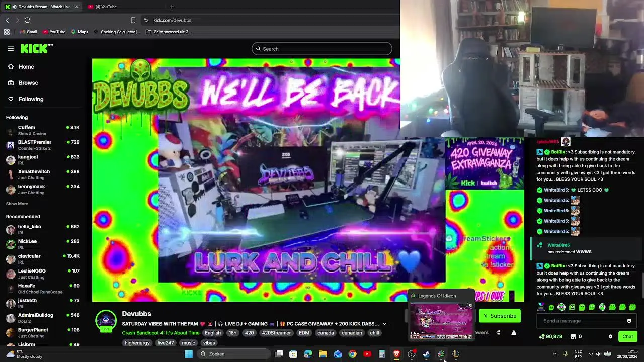This screenshot has height=362, width=644.
Task: Open the Windows Start menu
Action: 189,354
